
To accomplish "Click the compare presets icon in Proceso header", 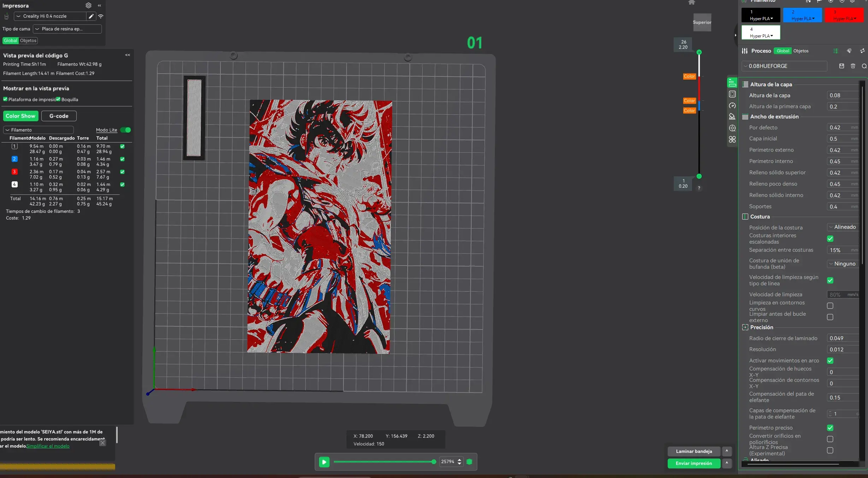I will coord(862,51).
